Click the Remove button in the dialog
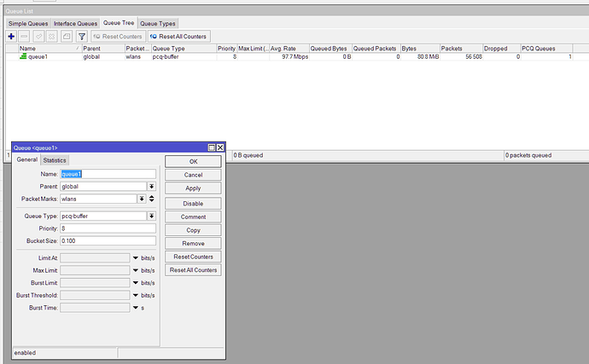The width and height of the screenshot is (589, 364). point(193,244)
